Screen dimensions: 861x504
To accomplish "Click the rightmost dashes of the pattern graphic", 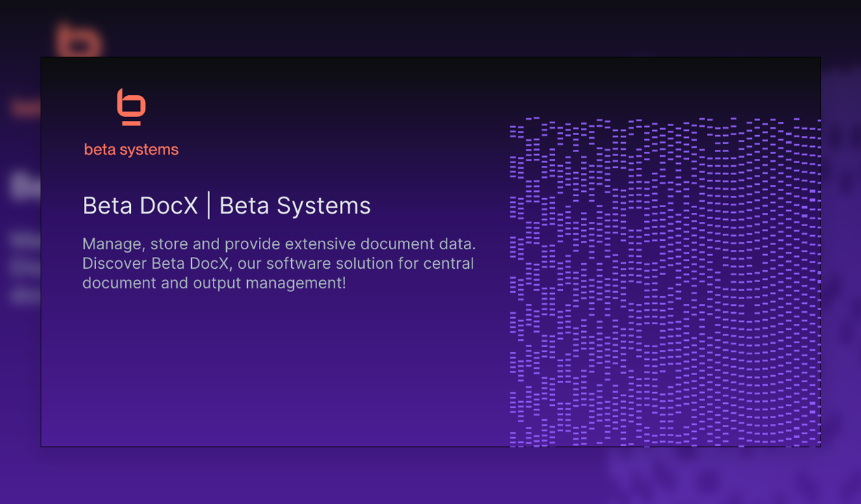I will point(815,280).
